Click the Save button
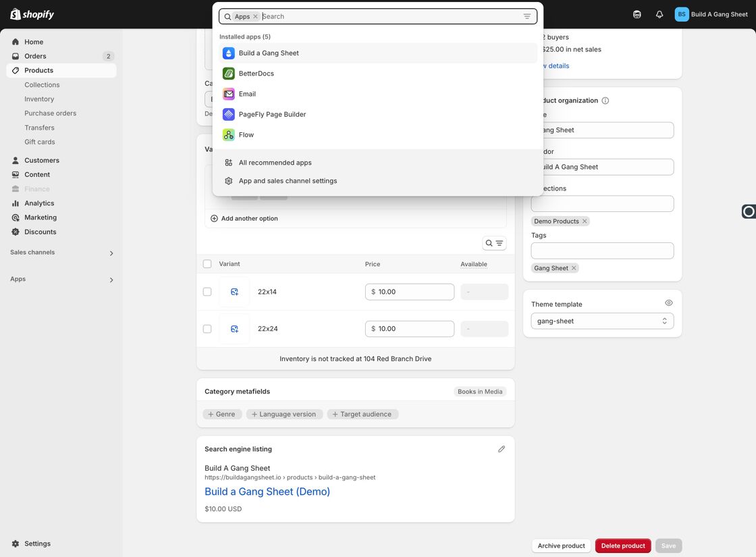Image resolution: width=756 pixels, height=557 pixels. pos(668,546)
